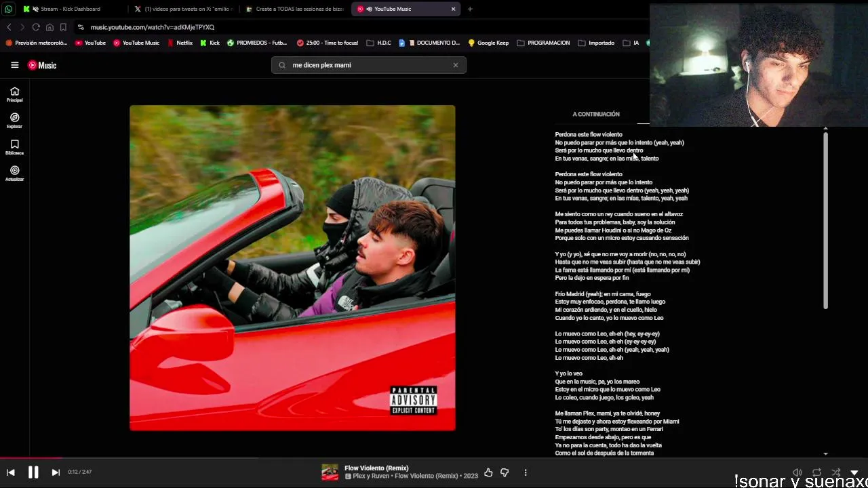Expand the 'Importado' bookmark folder
868x488 pixels.
[596, 43]
